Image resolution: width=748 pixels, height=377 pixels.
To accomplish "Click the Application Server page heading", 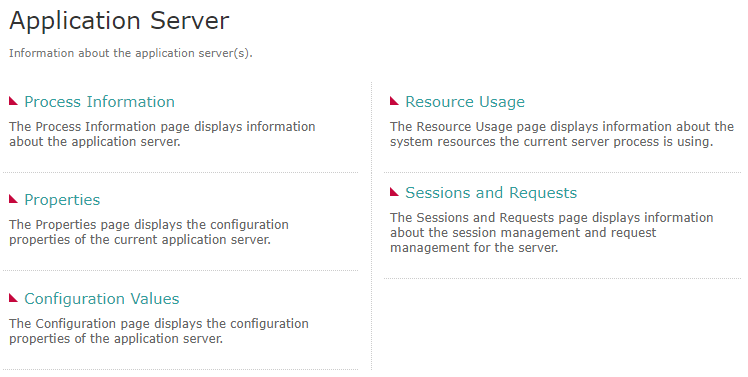I will tap(119, 21).
